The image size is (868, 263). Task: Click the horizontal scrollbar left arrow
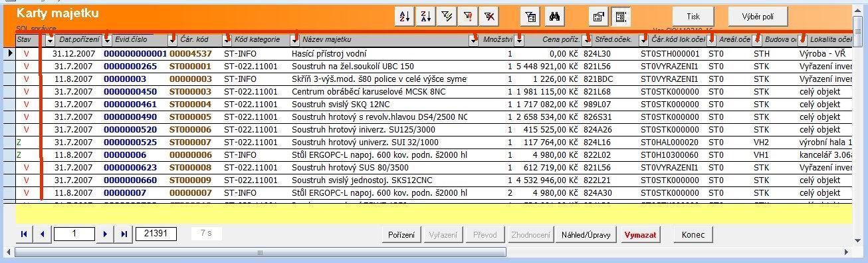tap(9, 252)
